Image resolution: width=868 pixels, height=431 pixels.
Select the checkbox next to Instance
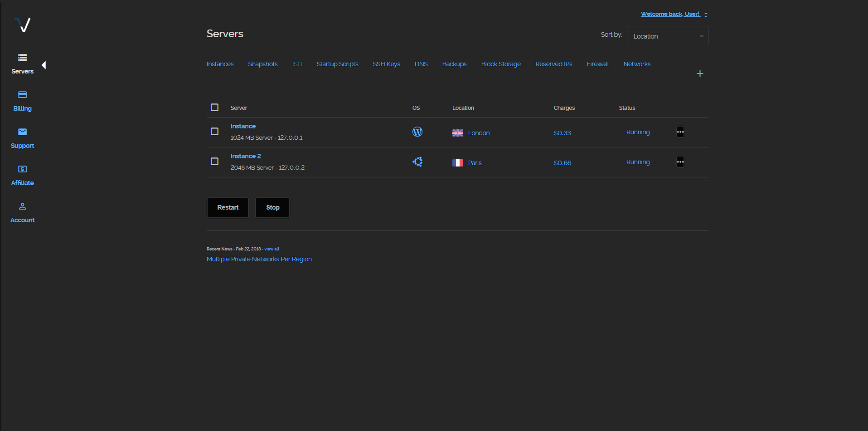click(x=214, y=131)
